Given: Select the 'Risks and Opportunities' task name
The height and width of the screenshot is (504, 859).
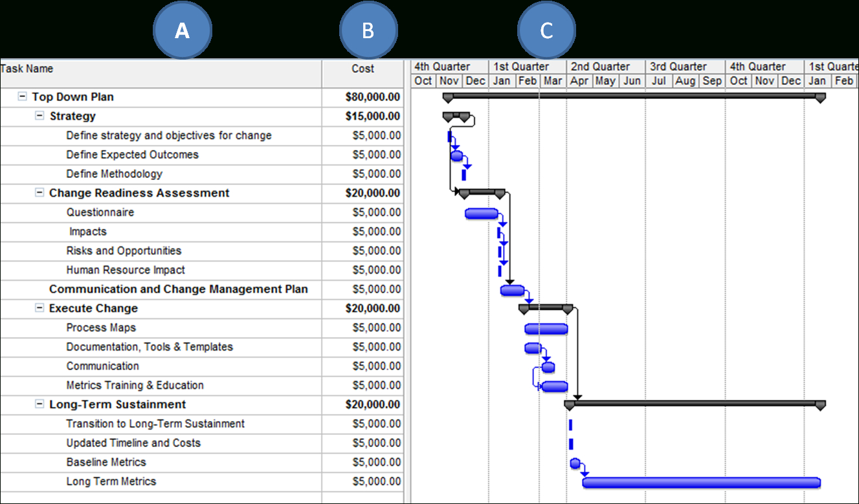Looking at the screenshot, I should [x=124, y=250].
